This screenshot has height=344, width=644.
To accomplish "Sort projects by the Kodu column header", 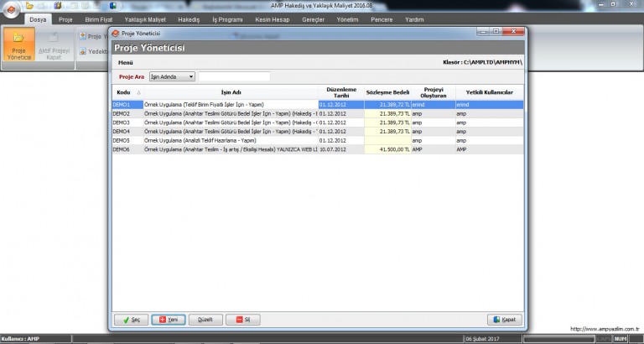I will [123, 91].
